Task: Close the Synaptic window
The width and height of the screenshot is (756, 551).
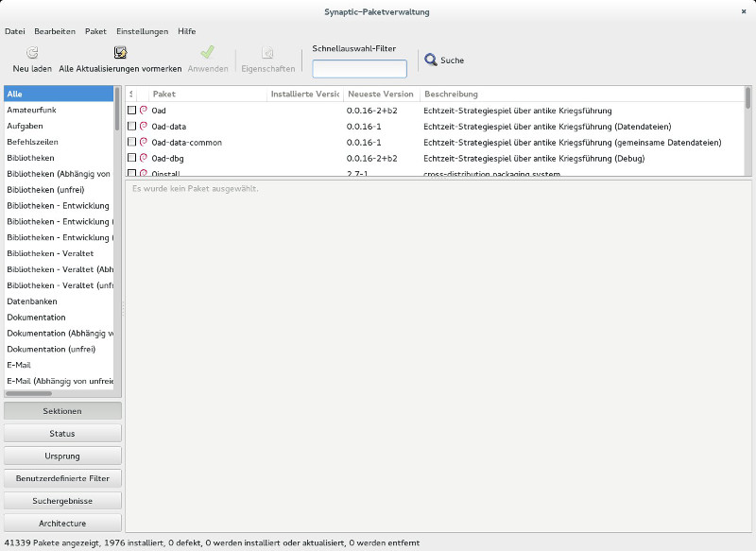Action: [744, 11]
